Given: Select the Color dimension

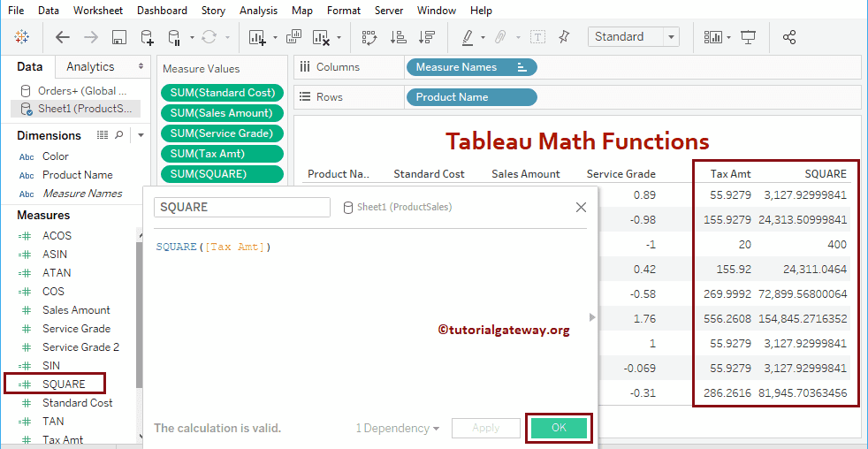Looking at the screenshot, I should 56,156.
